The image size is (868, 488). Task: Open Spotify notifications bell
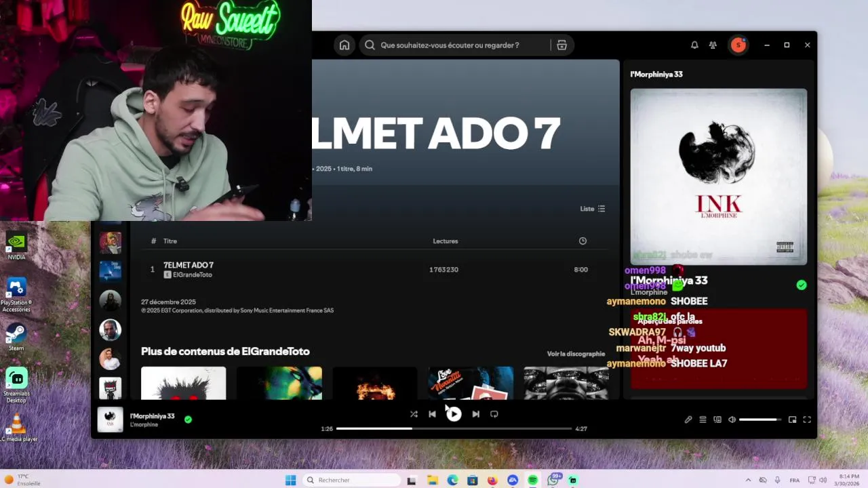694,45
